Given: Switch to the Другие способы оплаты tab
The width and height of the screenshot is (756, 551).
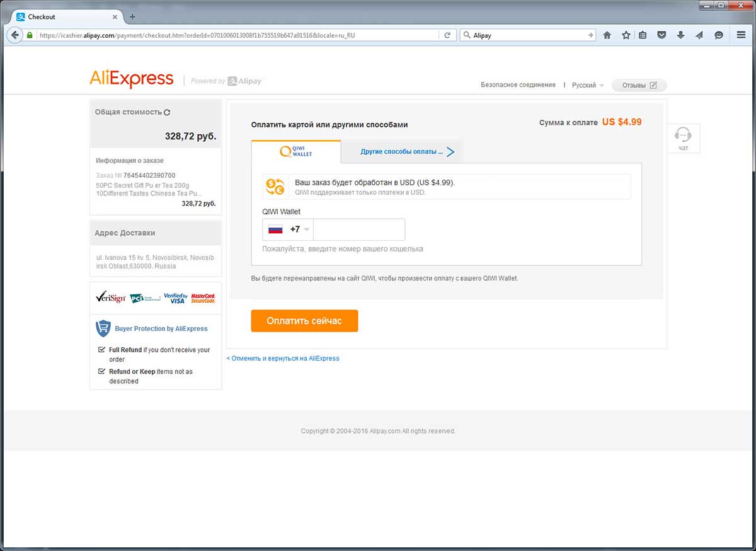Looking at the screenshot, I should point(402,151).
